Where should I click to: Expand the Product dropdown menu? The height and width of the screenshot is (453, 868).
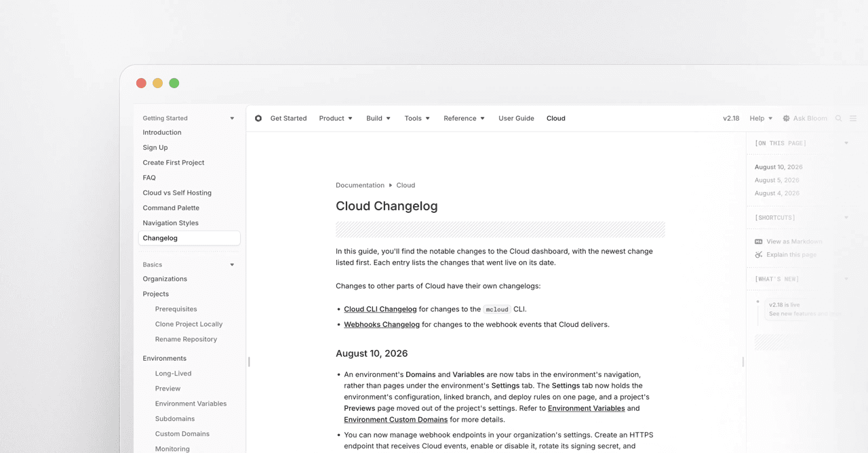336,118
